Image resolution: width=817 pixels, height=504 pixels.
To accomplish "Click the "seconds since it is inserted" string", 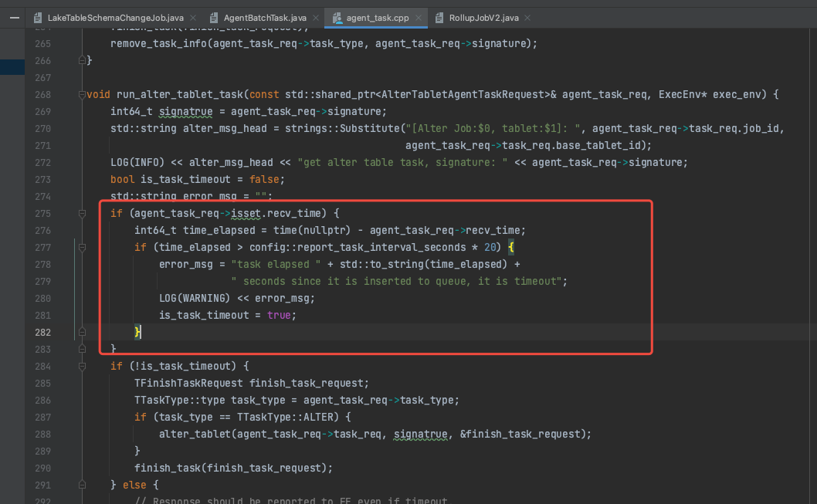I will (x=396, y=282).
